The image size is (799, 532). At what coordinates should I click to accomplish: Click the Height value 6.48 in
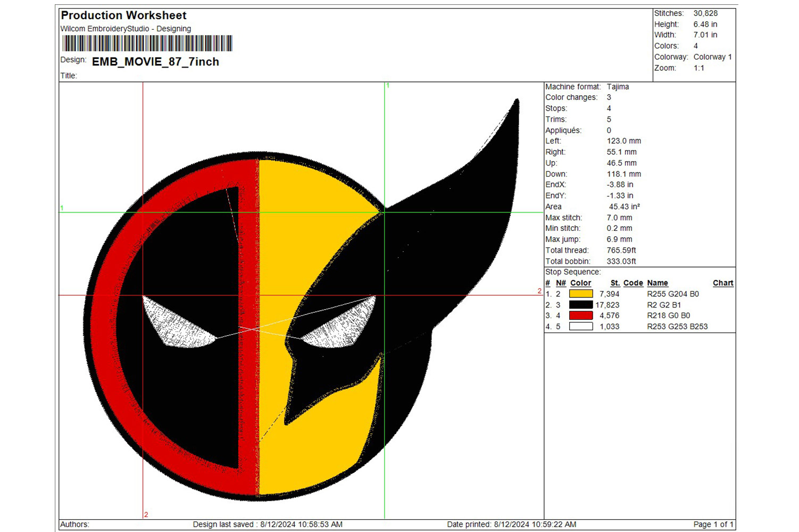click(705, 24)
